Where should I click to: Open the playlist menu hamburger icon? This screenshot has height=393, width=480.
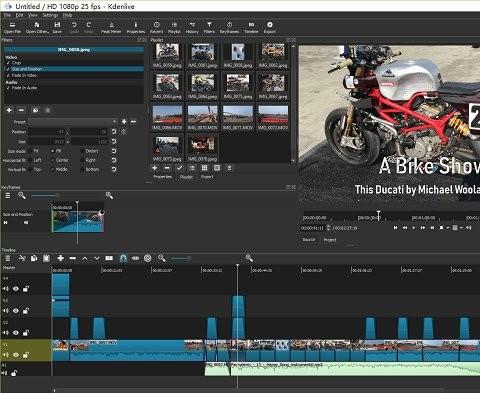[x=229, y=168]
